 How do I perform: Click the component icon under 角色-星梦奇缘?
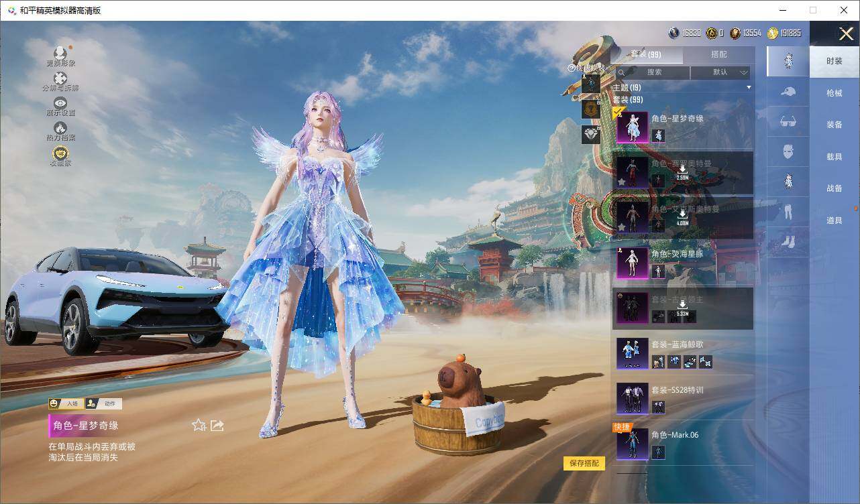point(658,136)
